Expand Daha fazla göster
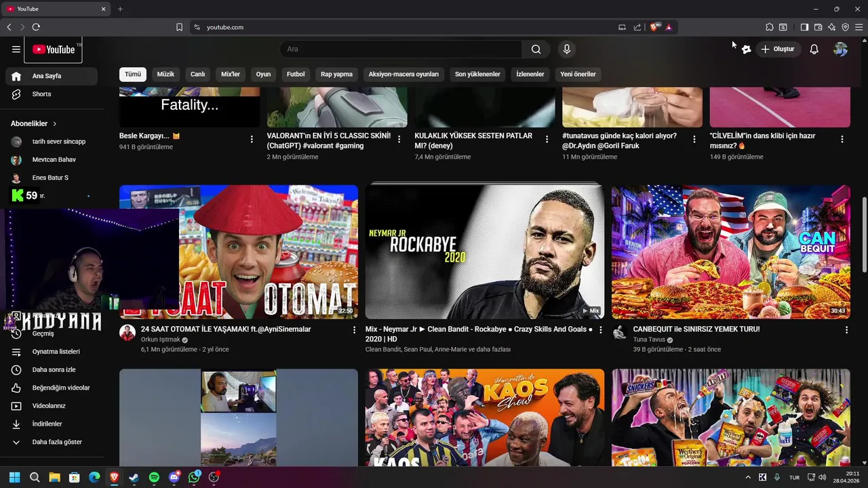 coord(52,442)
